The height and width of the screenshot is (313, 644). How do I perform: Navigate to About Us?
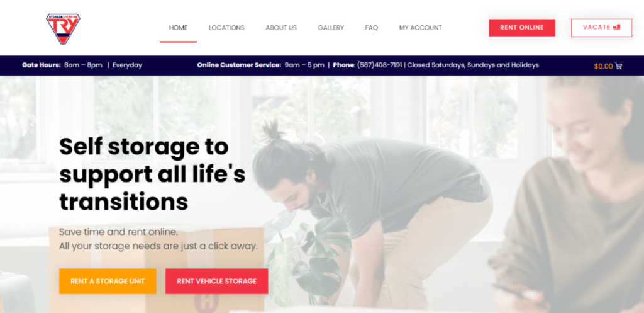click(281, 28)
